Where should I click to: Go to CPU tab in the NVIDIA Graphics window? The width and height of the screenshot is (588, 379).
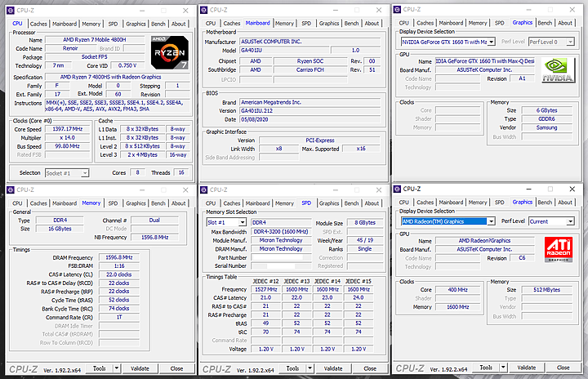[404, 23]
